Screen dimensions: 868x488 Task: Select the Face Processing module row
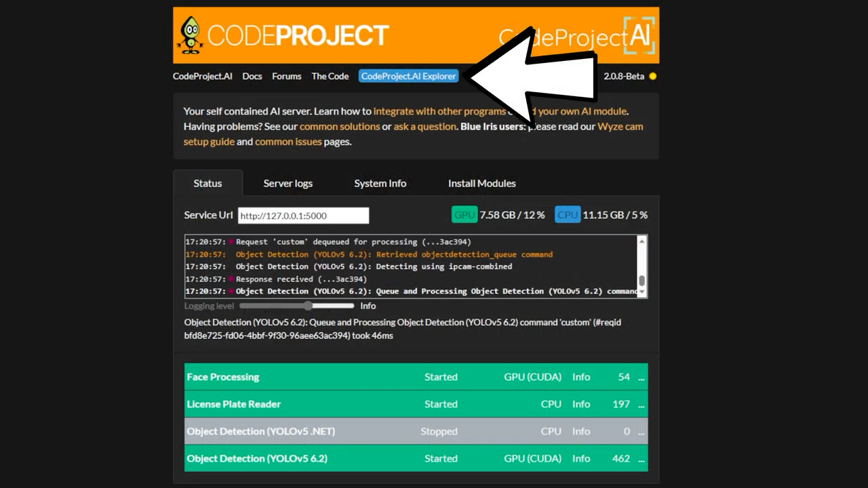(416, 377)
